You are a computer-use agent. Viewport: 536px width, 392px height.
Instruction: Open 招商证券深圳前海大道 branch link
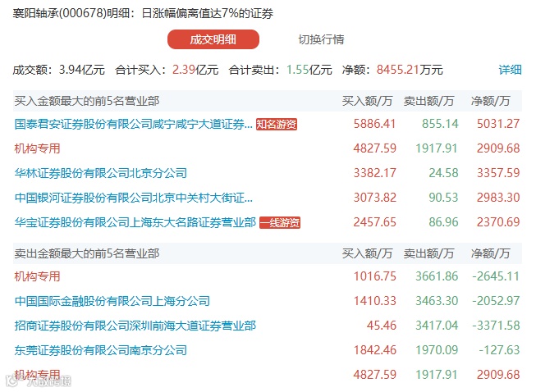pos(135,326)
